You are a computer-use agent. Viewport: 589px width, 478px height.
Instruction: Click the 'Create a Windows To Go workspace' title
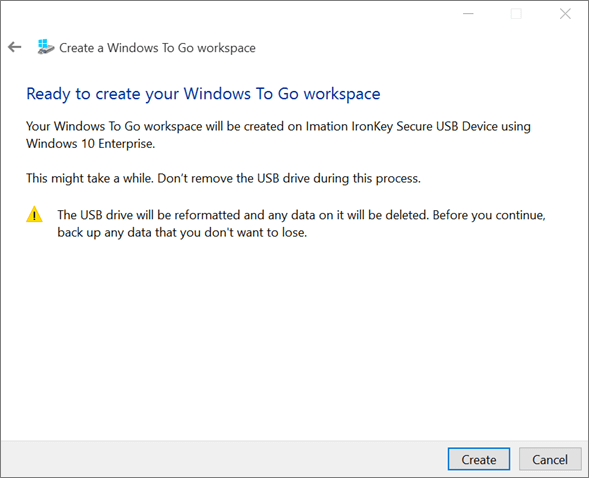[x=157, y=48]
